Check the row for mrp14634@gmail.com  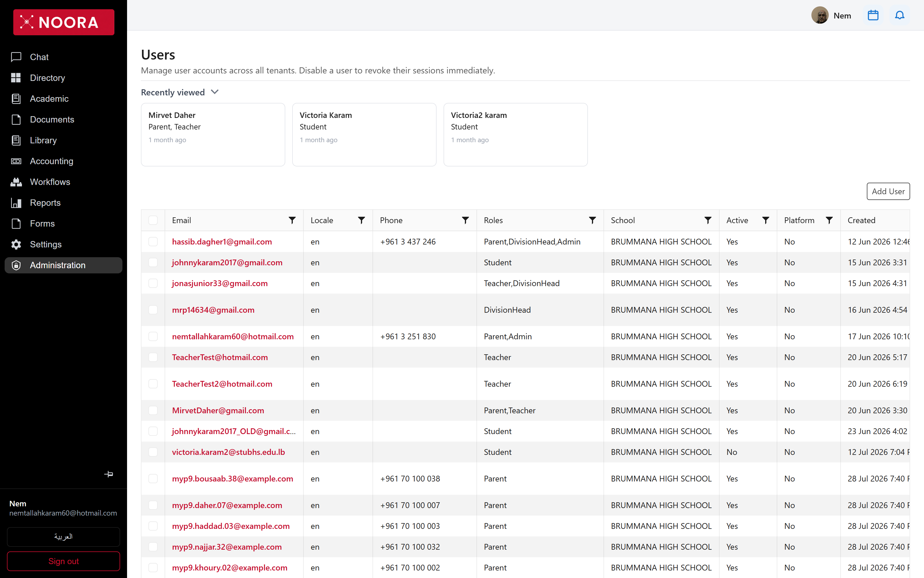click(153, 310)
